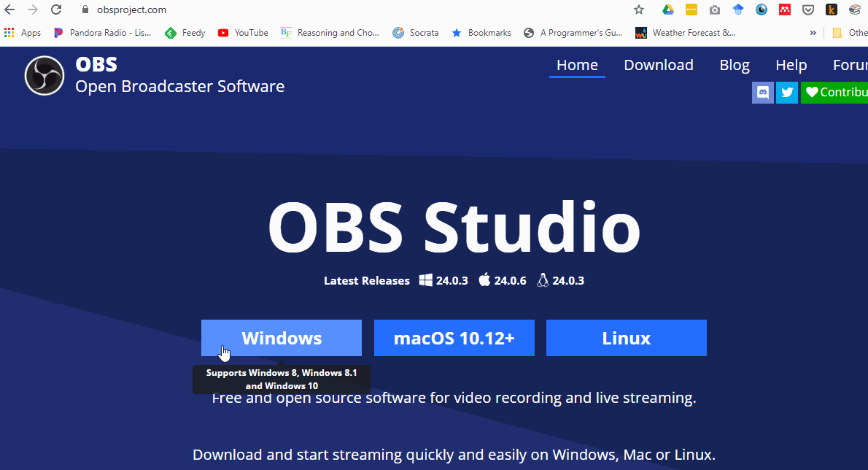This screenshot has height=470, width=868.
Task: Download OBS Studio for Windows
Action: pos(282,338)
